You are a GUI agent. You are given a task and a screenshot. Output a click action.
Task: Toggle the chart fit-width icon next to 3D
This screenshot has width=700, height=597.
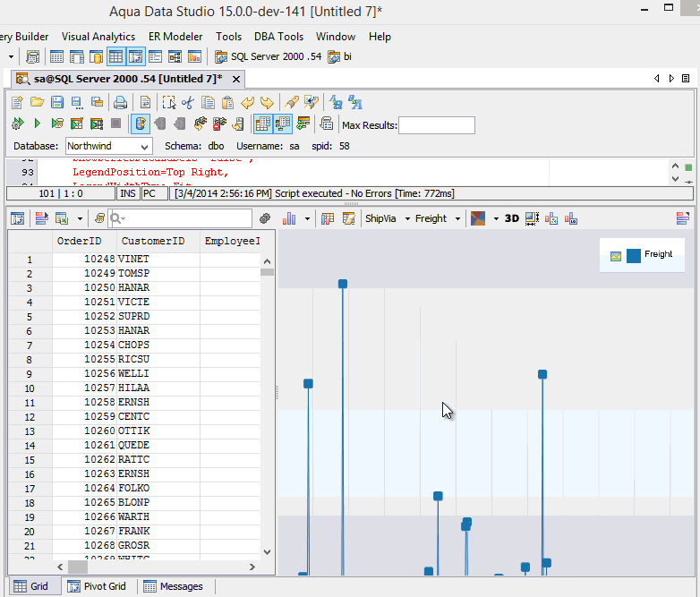click(x=532, y=218)
